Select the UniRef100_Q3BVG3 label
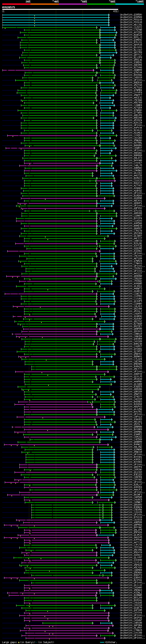The width and height of the screenshot is (146, 644). 131,577
